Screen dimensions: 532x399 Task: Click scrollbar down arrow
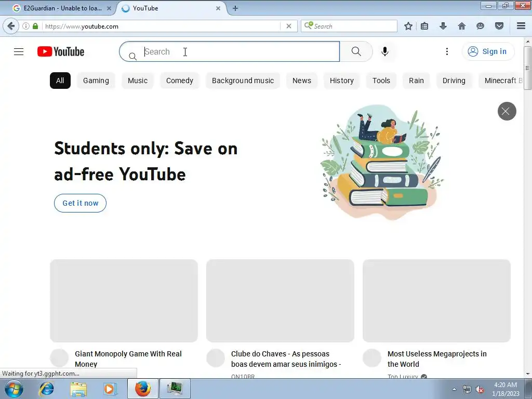(x=527, y=374)
